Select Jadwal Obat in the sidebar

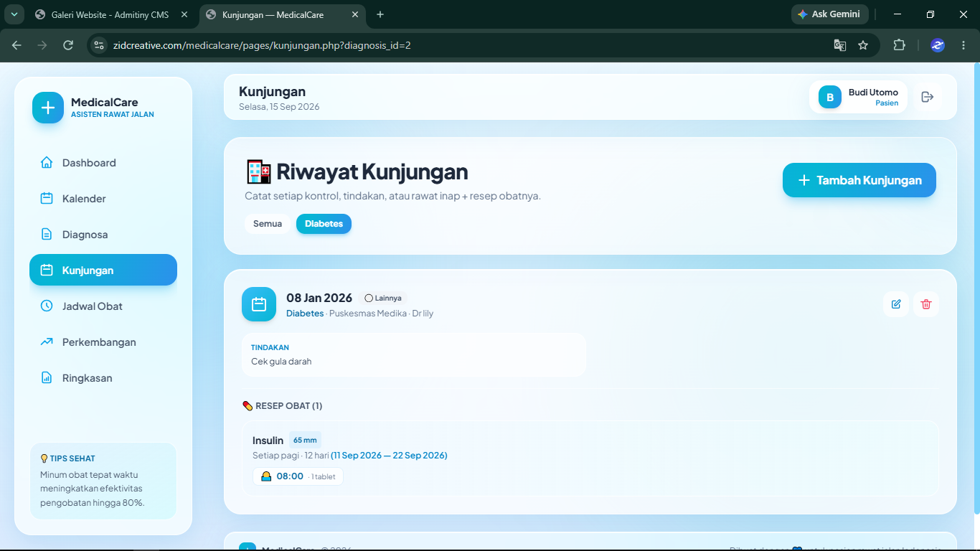coord(103,306)
